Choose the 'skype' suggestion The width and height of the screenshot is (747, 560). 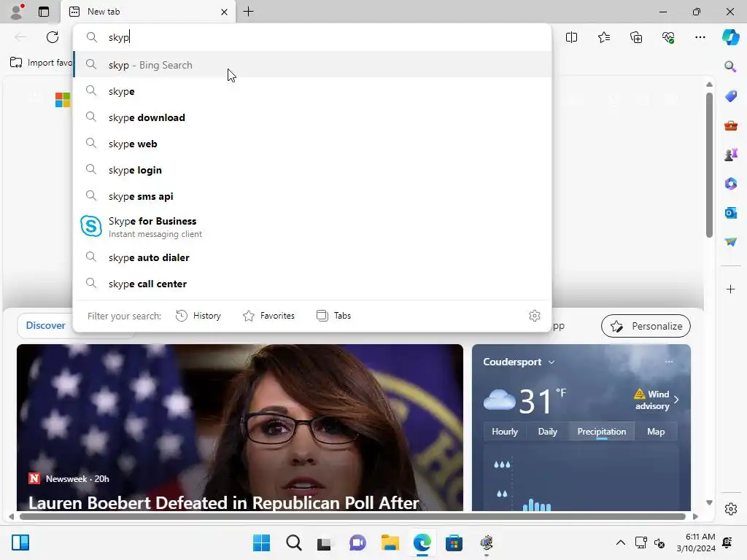312,91
